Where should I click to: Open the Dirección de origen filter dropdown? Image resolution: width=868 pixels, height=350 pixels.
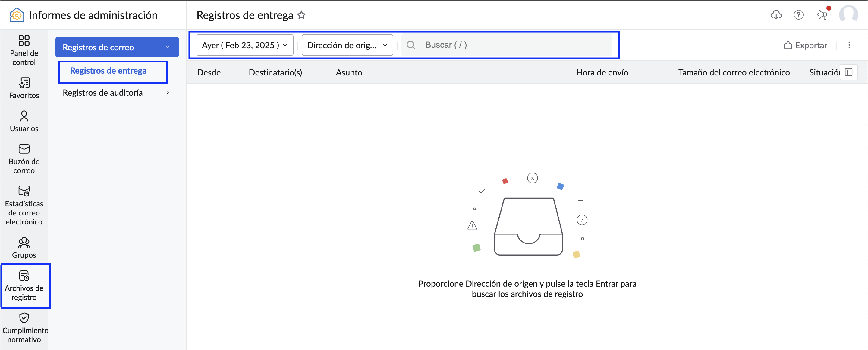[347, 45]
